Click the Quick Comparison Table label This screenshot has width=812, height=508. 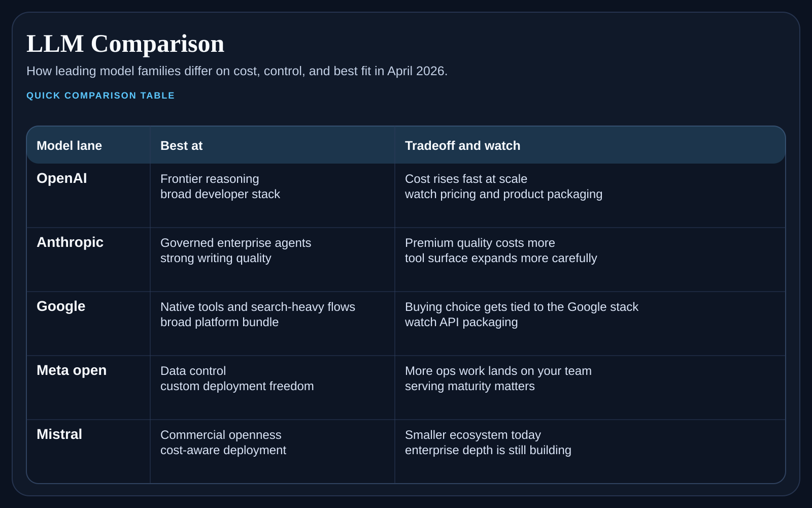(100, 96)
